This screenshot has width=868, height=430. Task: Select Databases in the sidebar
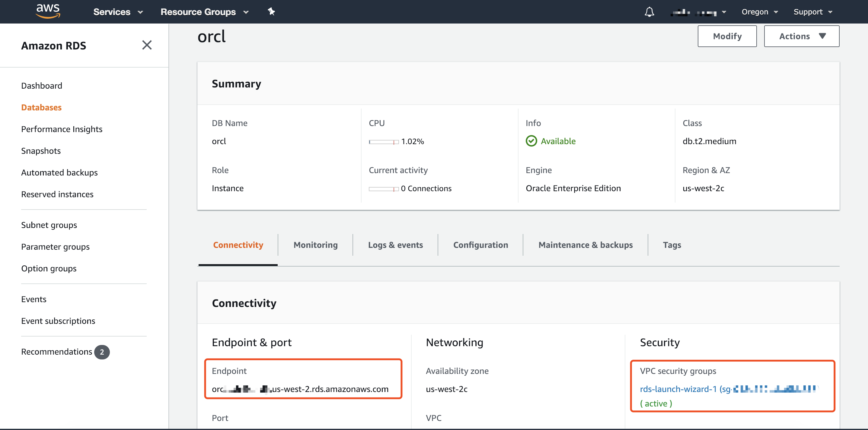[x=41, y=107]
